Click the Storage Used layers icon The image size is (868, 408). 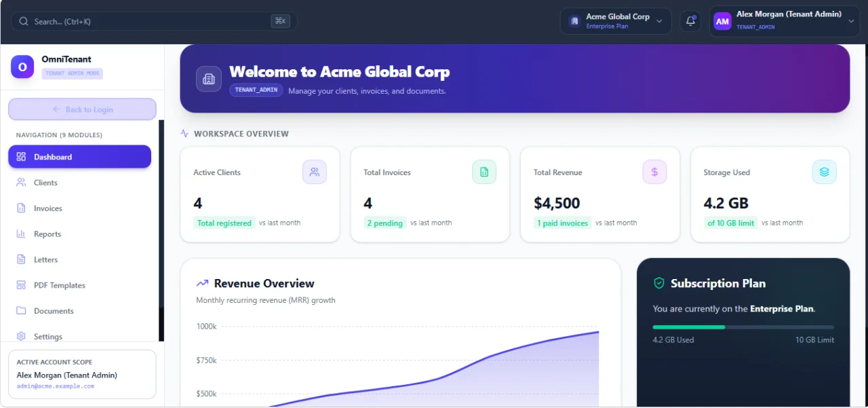[x=825, y=172]
